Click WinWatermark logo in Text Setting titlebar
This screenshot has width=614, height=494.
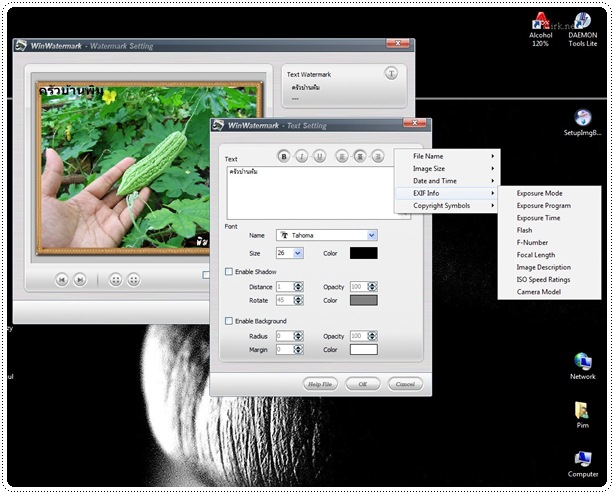(218, 125)
